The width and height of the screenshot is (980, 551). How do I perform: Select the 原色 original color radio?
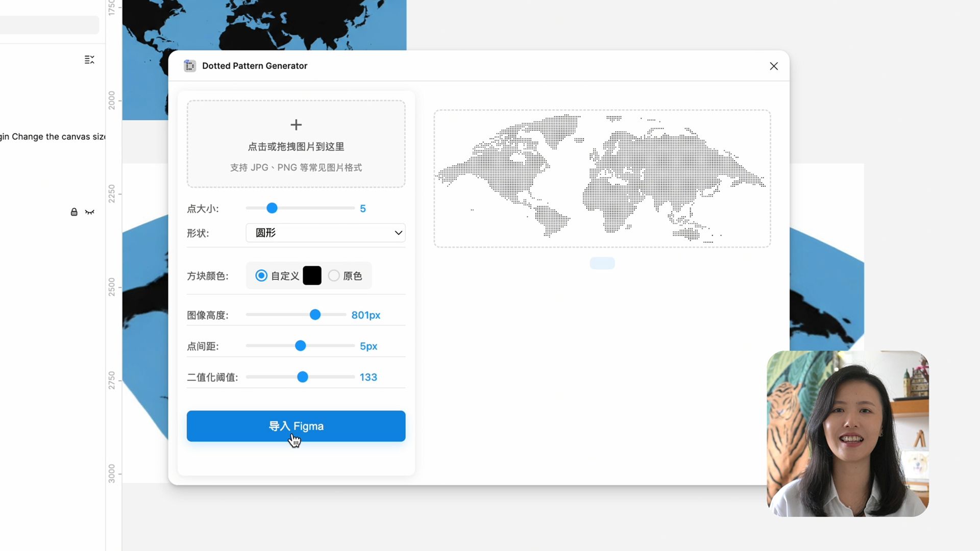[334, 275]
